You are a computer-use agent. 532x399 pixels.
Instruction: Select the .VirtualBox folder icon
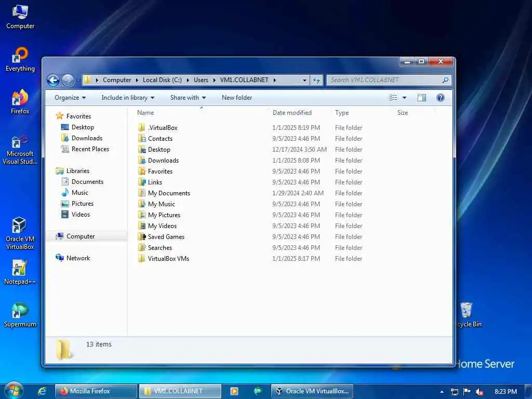tap(142, 128)
